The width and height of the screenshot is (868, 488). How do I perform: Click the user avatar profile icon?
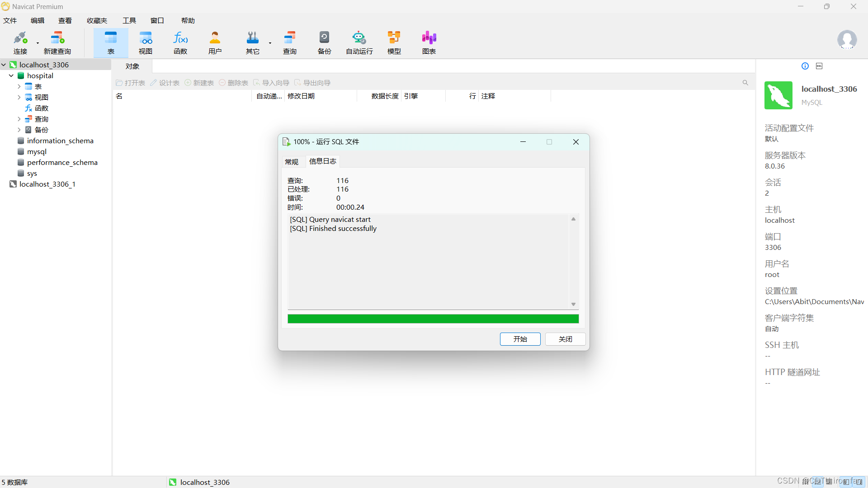(847, 40)
